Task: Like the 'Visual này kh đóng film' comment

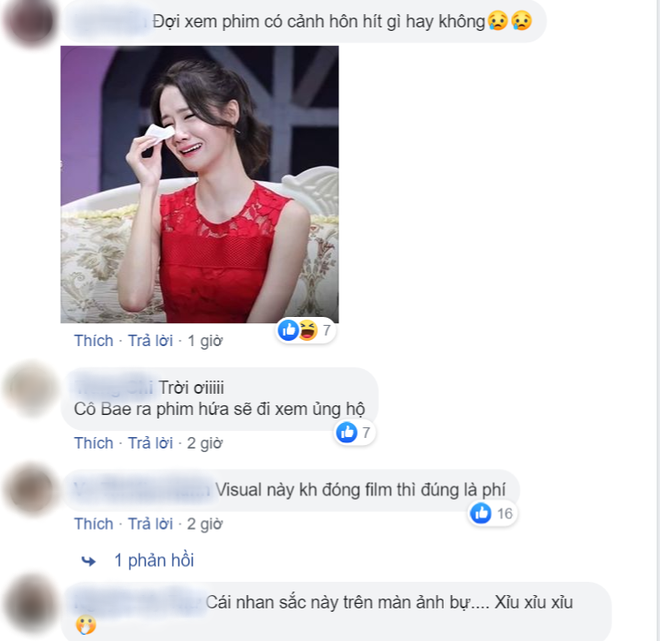Action: point(94,524)
